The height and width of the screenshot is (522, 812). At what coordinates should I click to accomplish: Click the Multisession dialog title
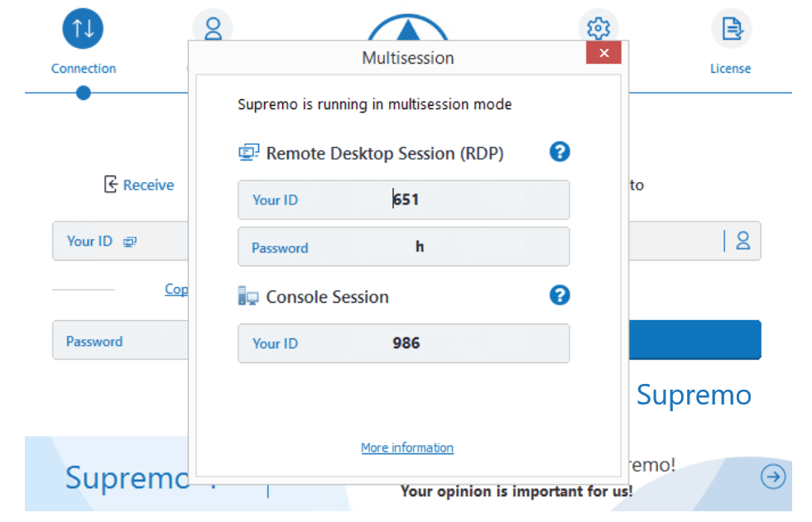coord(407,58)
